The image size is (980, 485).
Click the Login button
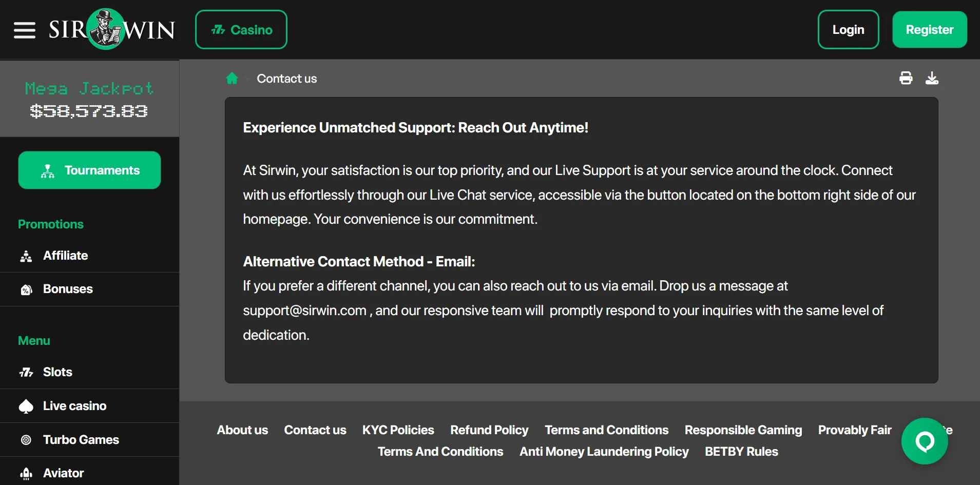848,30
